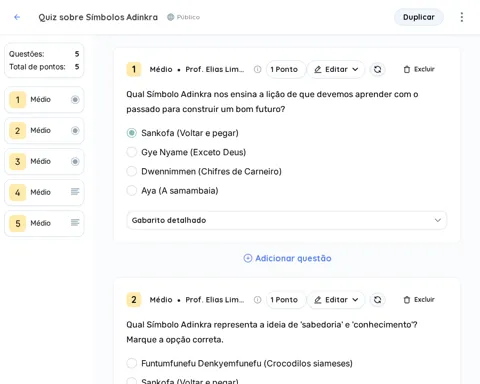This screenshot has height=384, width=480.
Task: Select the Gye Nyame (Exceto Deus) option
Action: [x=132, y=152]
